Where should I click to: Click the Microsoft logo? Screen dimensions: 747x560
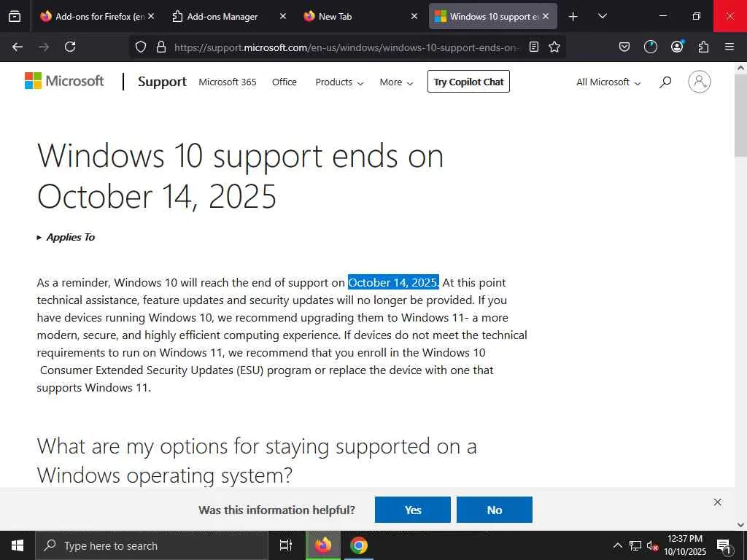click(x=64, y=81)
